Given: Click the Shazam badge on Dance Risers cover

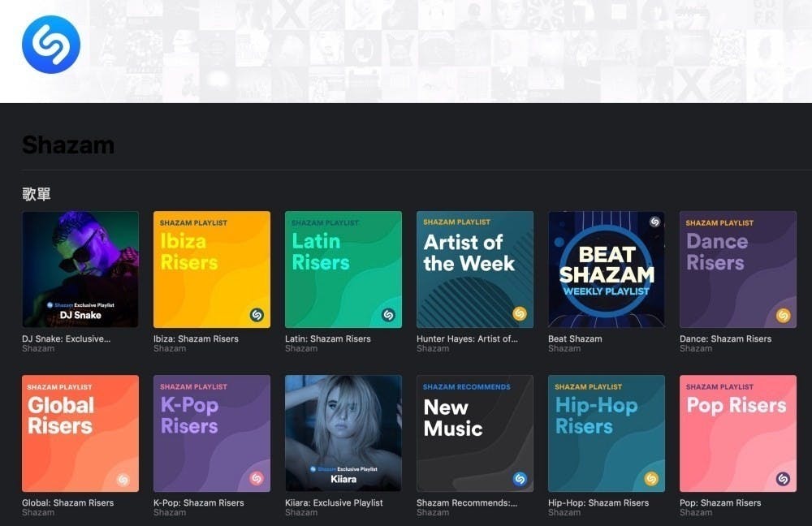Looking at the screenshot, I should coord(784,315).
